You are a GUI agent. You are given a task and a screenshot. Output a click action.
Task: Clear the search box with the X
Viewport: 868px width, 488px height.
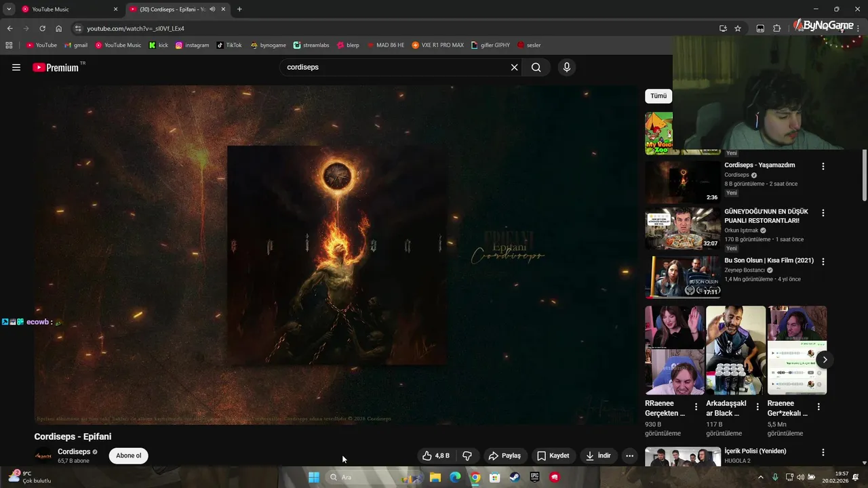(514, 67)
